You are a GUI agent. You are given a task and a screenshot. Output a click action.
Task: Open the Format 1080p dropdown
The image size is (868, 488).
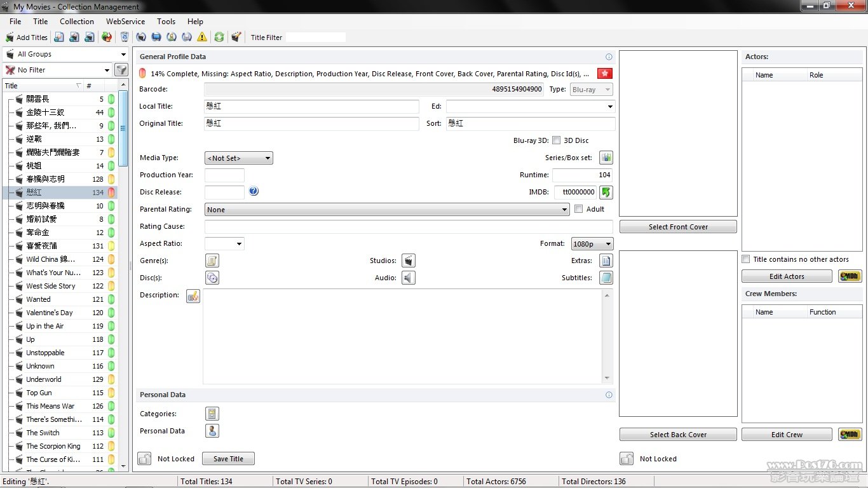(x=592, y=244)
